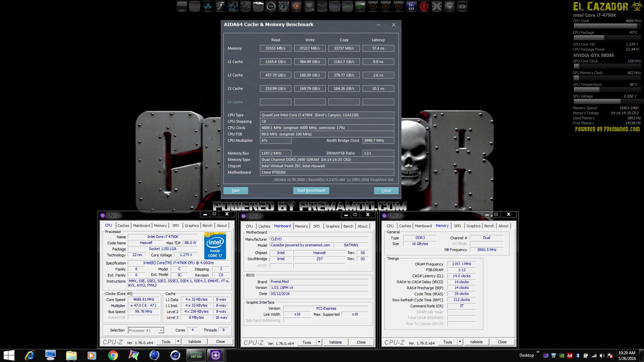The height and width of the screenshot is (362, 644).
Task: Launch Internet Explorer from the taskbar
Action: [x=30, y=355]
